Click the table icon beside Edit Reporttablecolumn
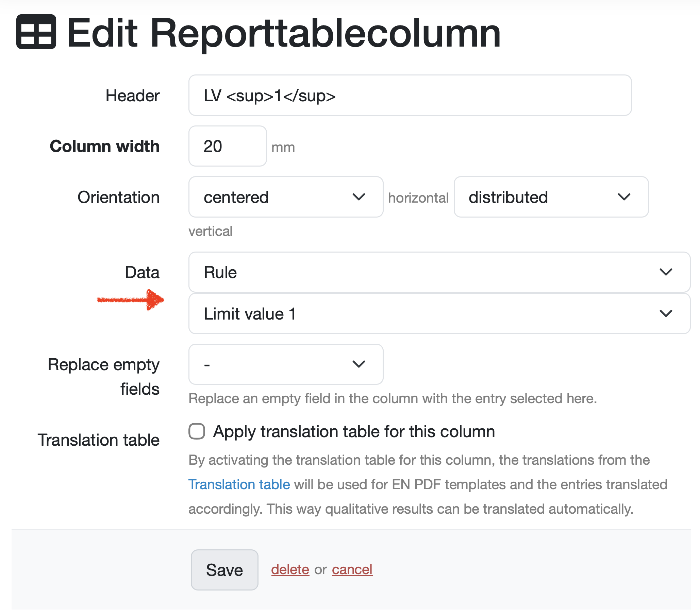This screenshot has width=700, height=616. pos(36,32)
